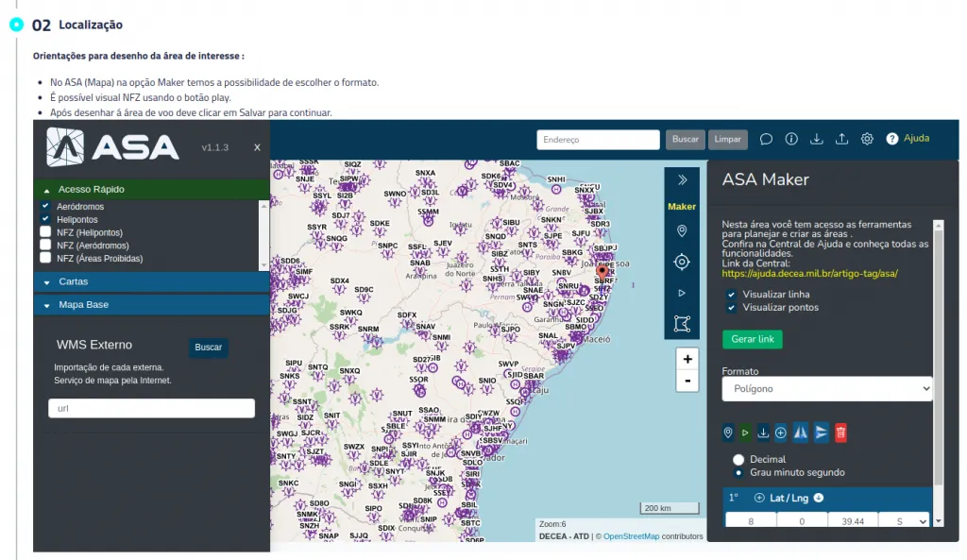This screenshot has width=967, height=560.
Task: Uncheck the Aeródromos checkbox
Action: click(45, 206)
